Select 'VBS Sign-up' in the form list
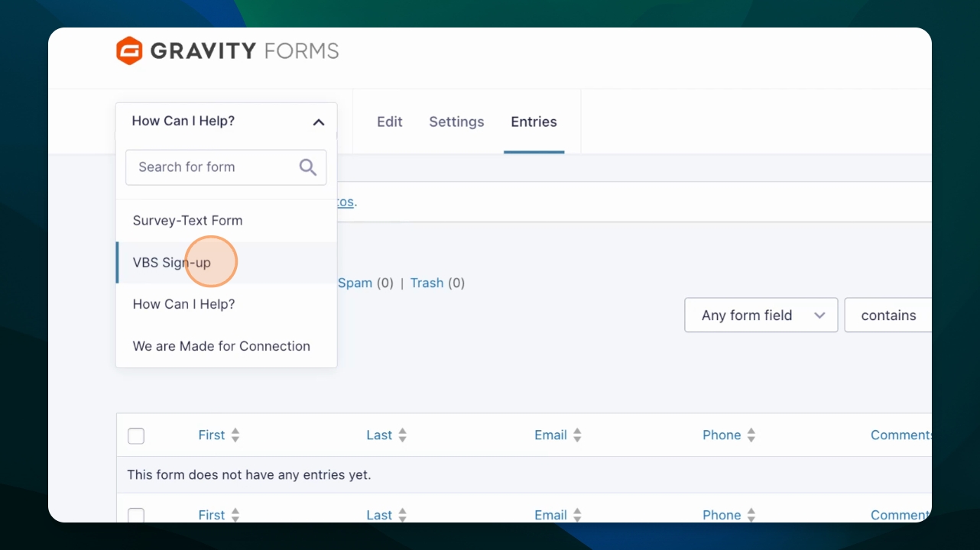980x550 pixels. point(226,263)
